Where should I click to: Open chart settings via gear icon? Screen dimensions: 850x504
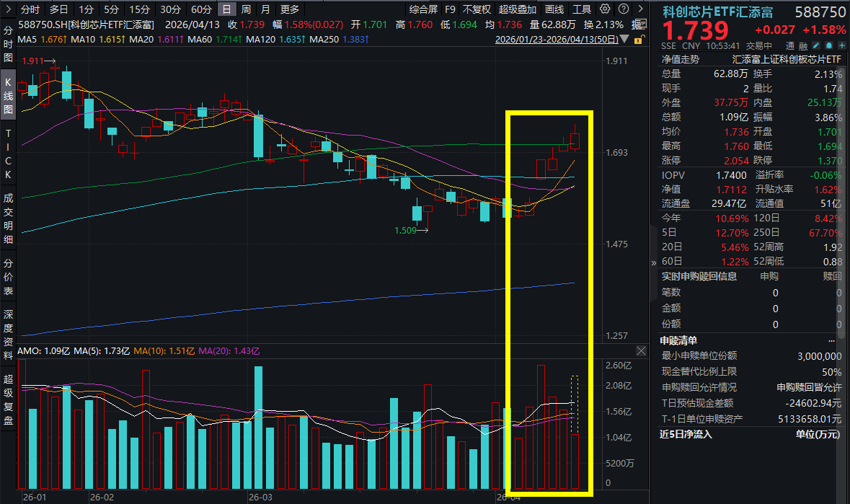605,9
